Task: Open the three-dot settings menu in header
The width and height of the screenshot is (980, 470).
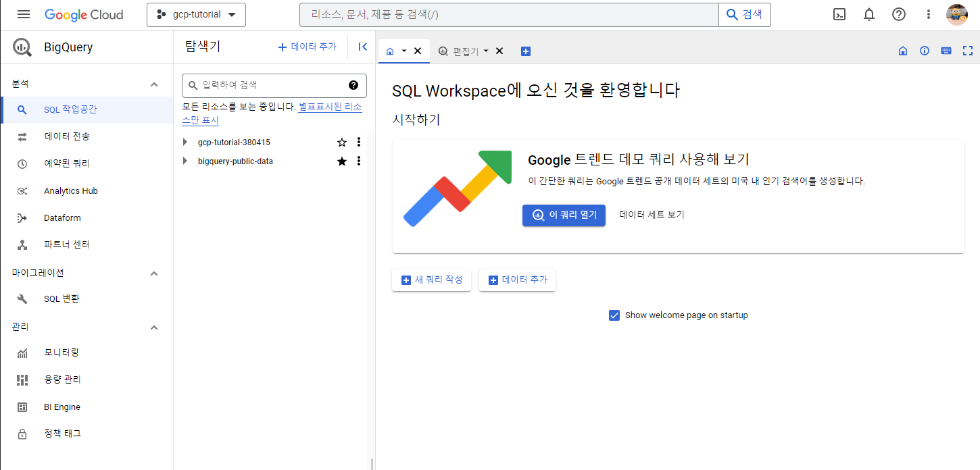Action: [928, 14]
